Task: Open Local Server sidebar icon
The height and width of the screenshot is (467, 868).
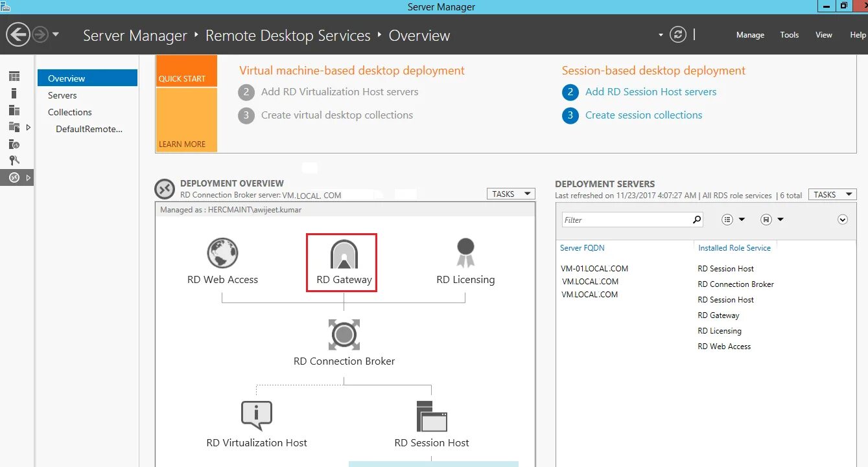Action: pos(14,93)
